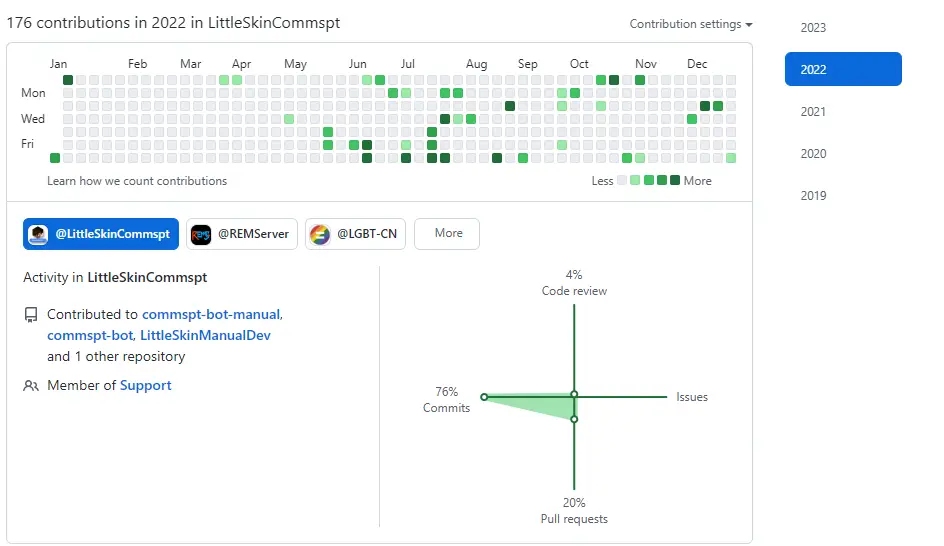
Task: Select the 2022 year filter
Action: (x=843, y=69)
